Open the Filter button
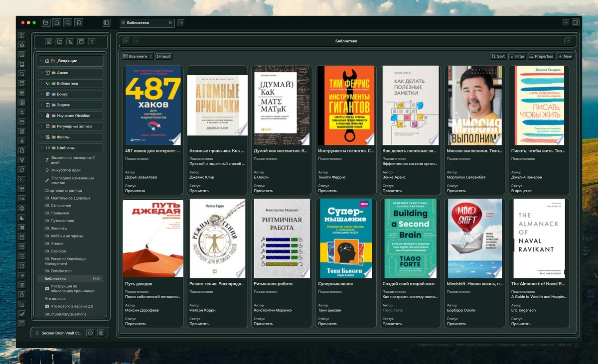The image size is (598, 364). [x=517, y=56]
